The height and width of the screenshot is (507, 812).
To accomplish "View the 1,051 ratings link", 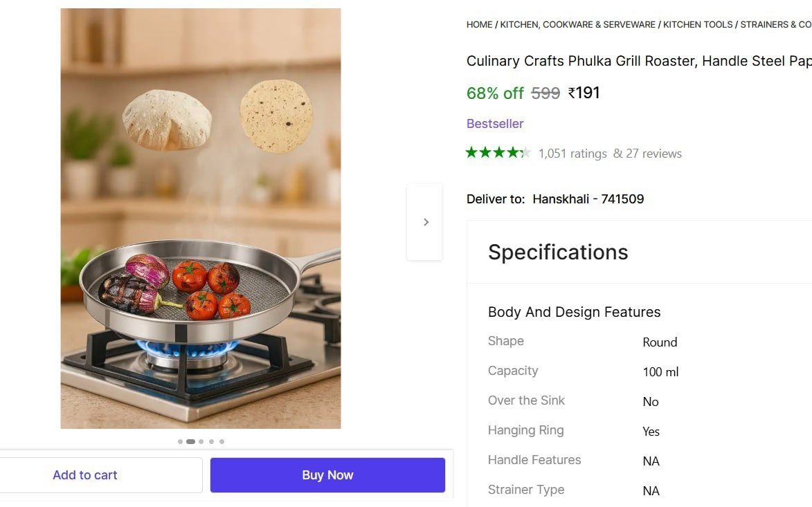I will pos(572,154).
